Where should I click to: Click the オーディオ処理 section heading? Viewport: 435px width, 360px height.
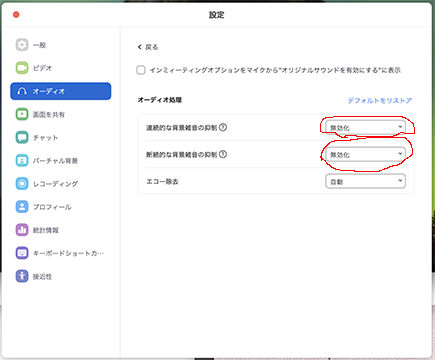(x=160, y=100)
